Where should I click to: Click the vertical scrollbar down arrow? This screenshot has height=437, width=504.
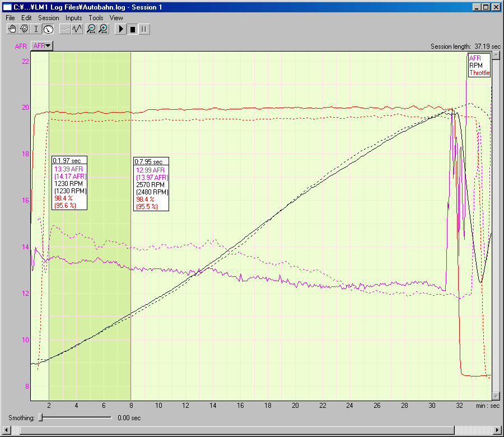[496, 396]
